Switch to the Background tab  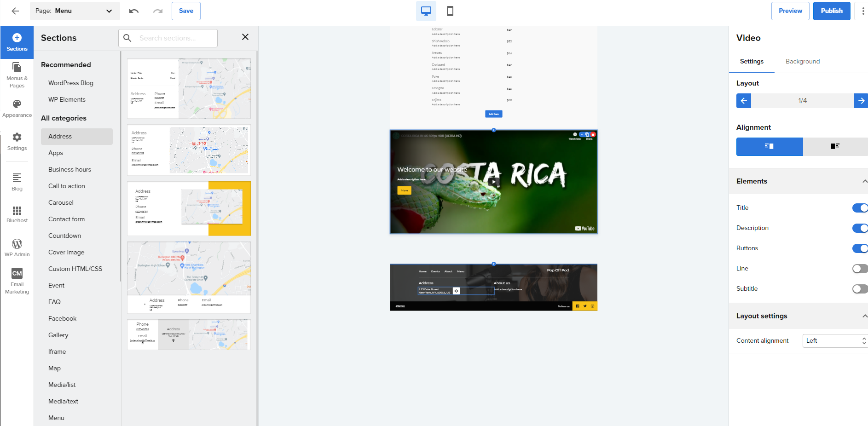(x=802, y=62)
